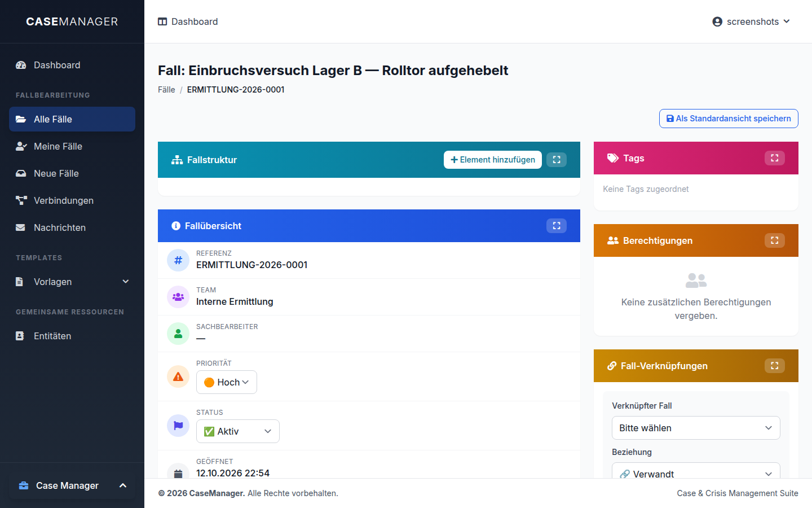The height and width of the screenshot is (508, 812).
Task: Click Element hinzufügen button
Action: pos(493,160)
